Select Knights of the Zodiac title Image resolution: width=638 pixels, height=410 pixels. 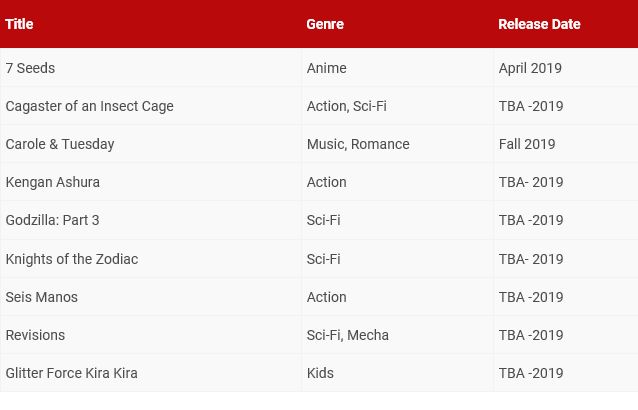pos(72,259)
